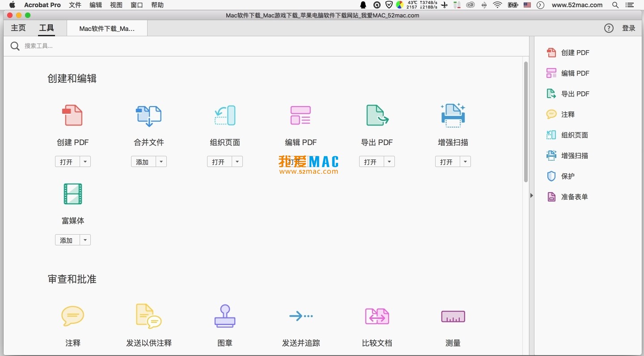644x356 pixels.
Task: Click 创建 PDF shortcut in right sidebar
Action: tap(568, 53)
